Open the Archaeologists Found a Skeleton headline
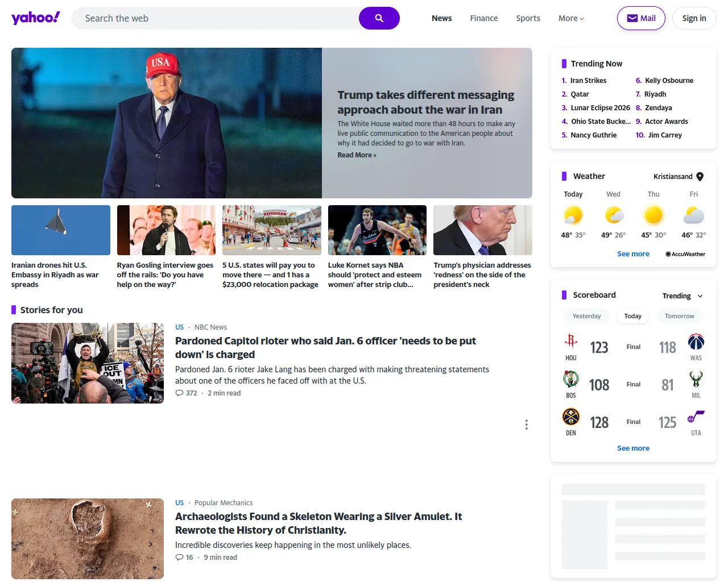 point(318,523)
